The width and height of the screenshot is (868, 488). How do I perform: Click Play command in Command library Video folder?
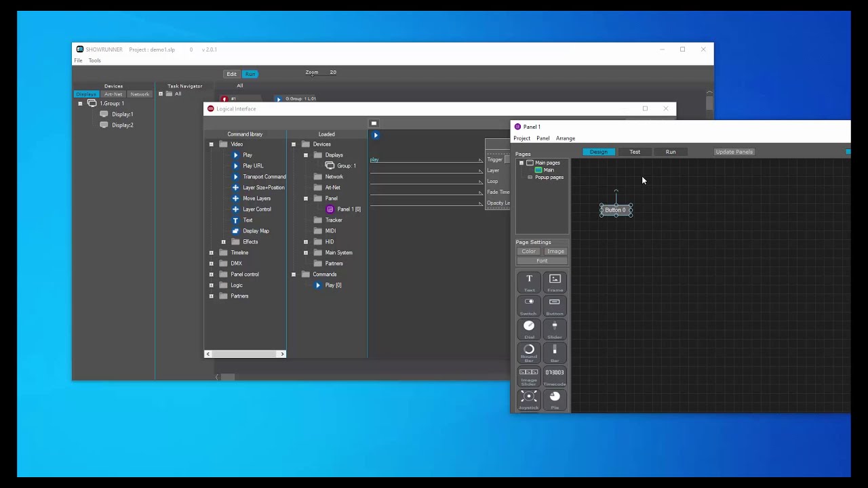coord(242,155)
